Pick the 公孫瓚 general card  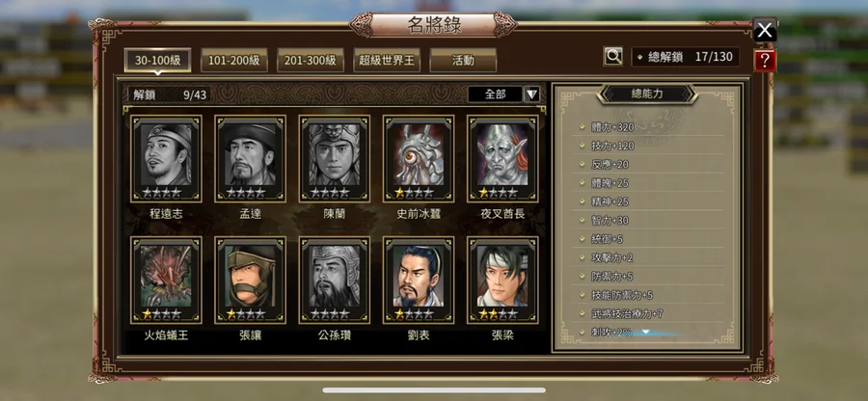[335, 281]
